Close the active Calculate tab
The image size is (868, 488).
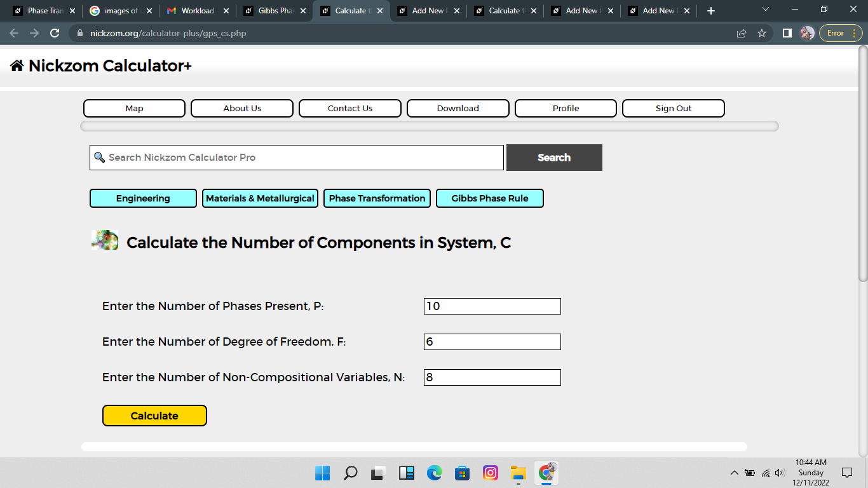379,11
